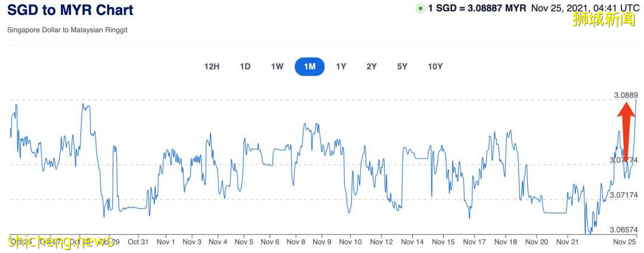Click the highlighted 1M range button

[x=309, y=67]
